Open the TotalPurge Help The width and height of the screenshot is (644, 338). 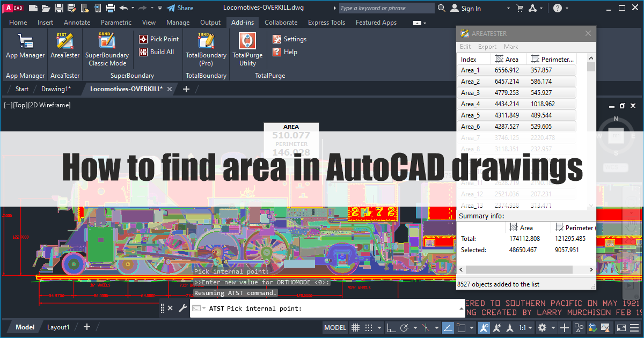(284, 52)
